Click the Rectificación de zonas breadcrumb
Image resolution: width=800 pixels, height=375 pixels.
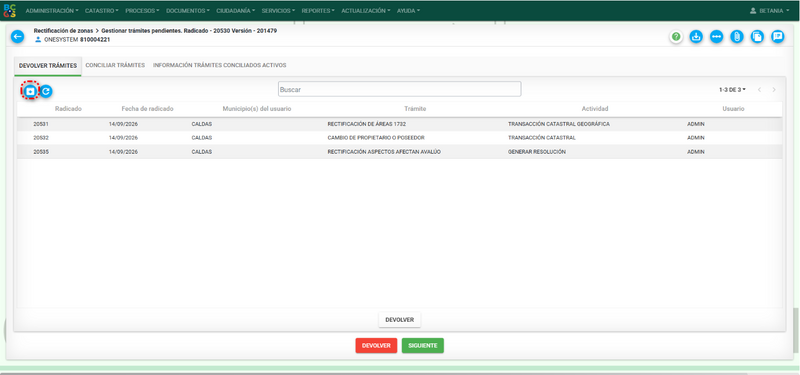click(x=63, y=31)
